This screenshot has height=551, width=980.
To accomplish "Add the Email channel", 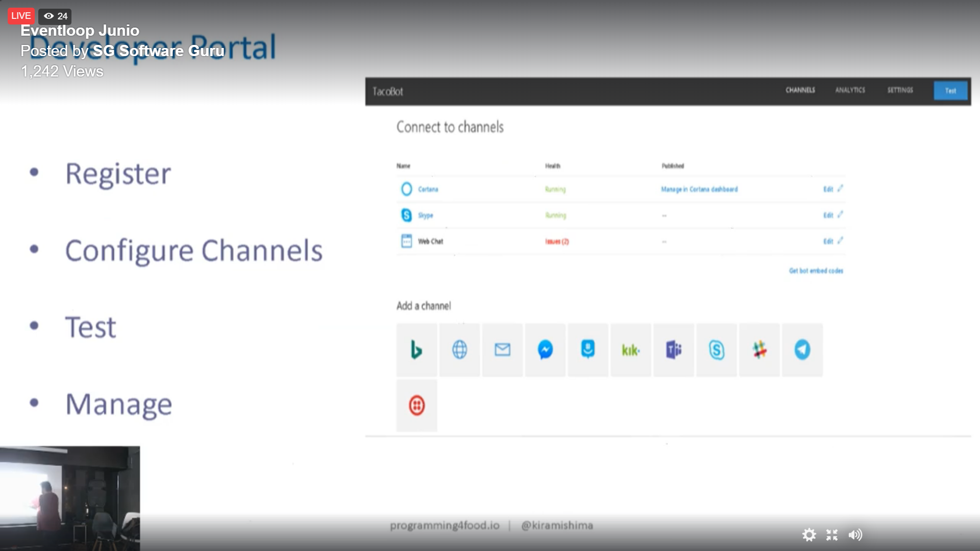I will click(x=502, y=350).
